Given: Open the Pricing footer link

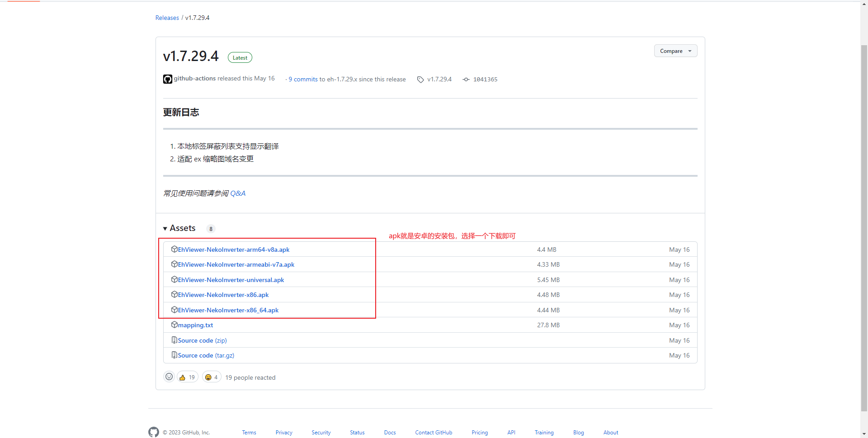Looking at the screenshot, I should pyautogui.click(x=480, y=433).
